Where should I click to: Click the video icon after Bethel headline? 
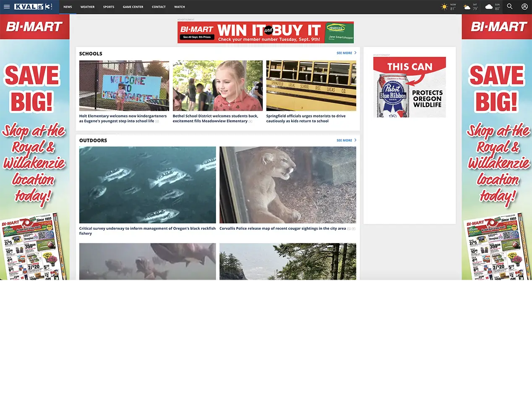point(250,121)
